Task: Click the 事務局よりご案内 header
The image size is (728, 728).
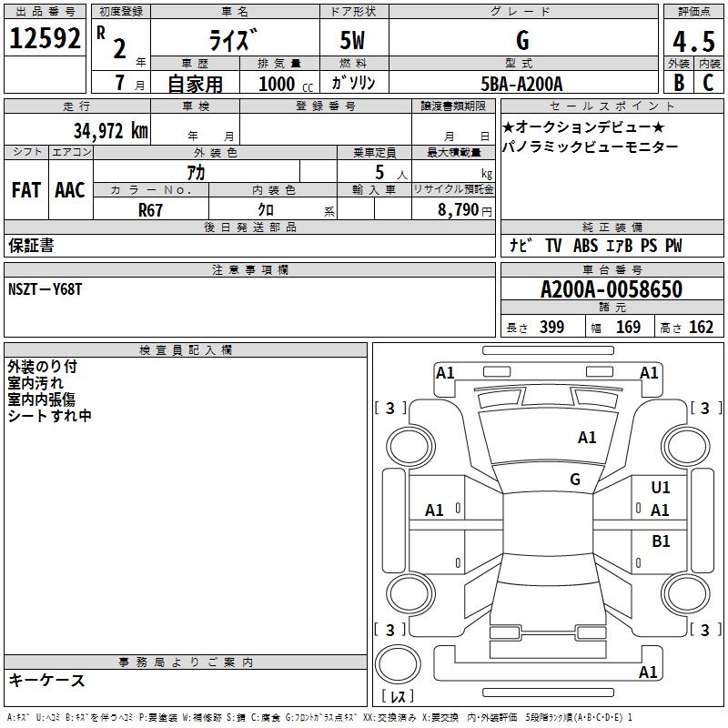Action: coord(186,662)
